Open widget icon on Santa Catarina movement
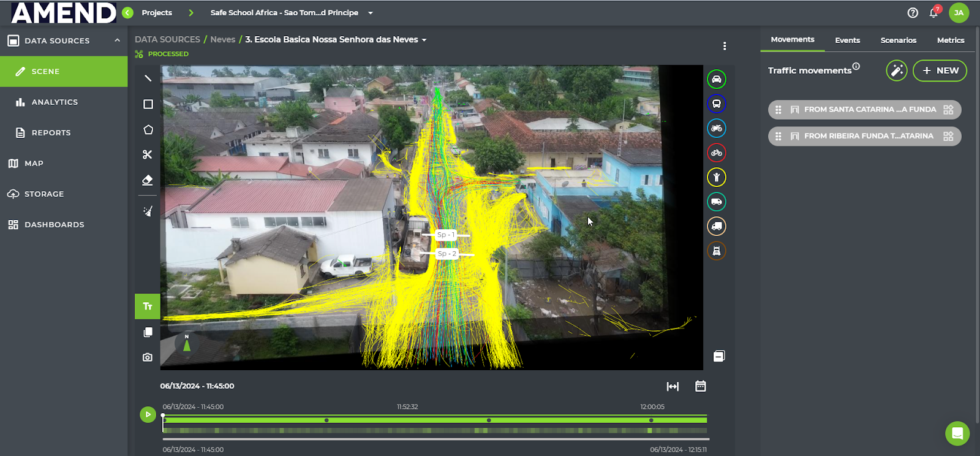The width and height of the screenshot is (980, 456). click(x=948, y=110)
